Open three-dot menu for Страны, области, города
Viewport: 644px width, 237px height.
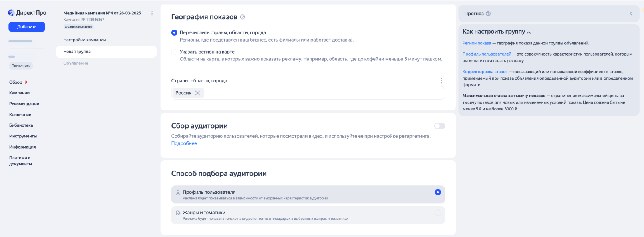(441, 81)
